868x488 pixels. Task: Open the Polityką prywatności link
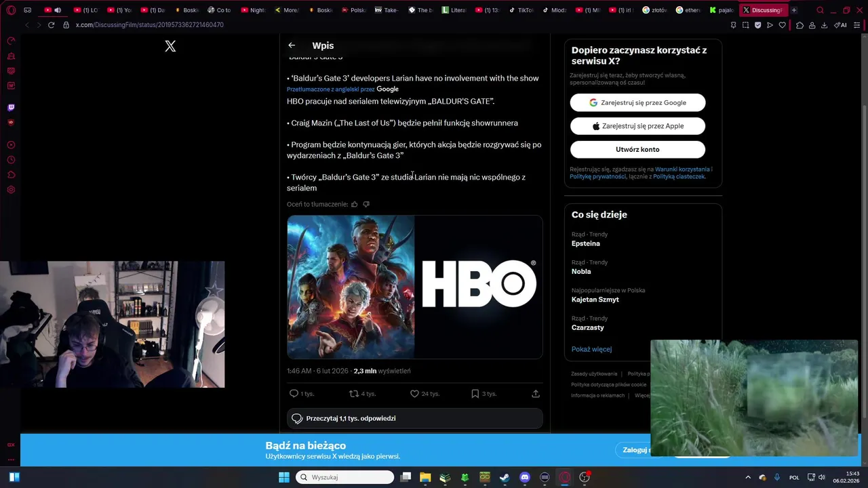tap(597, 176)
